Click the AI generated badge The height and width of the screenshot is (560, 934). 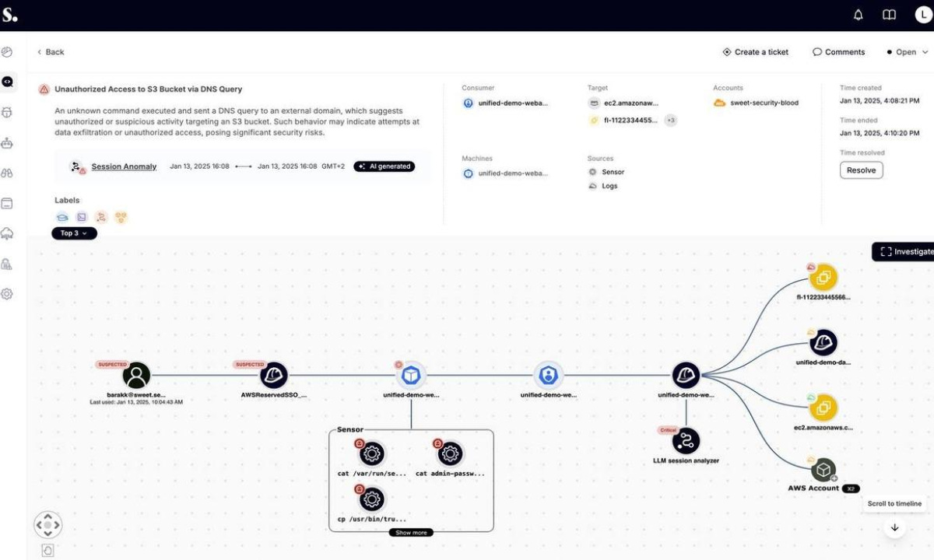point(384,166)
